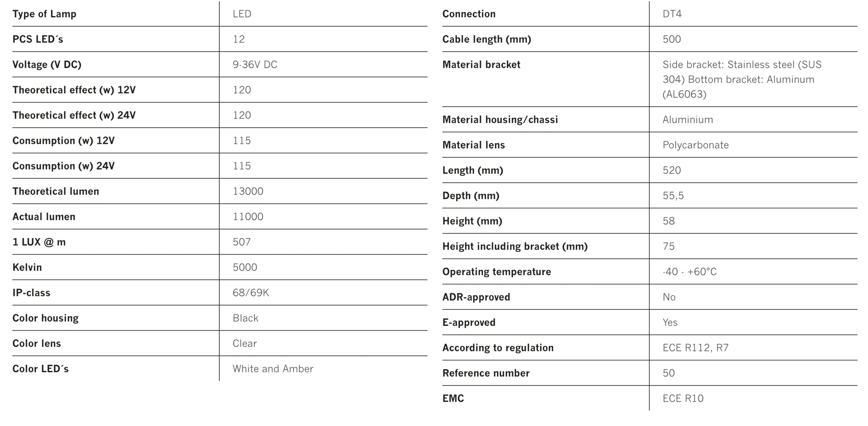Image resolution: width=868 pixels, height=426 pixels.
Task: Click the Operating temperature range value
Action: click(690, 272)
